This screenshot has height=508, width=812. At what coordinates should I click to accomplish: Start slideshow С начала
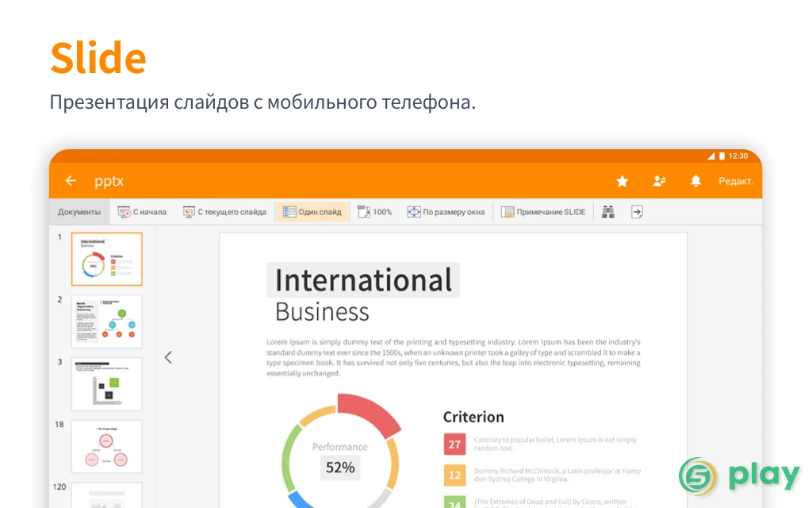click(143, 212)
